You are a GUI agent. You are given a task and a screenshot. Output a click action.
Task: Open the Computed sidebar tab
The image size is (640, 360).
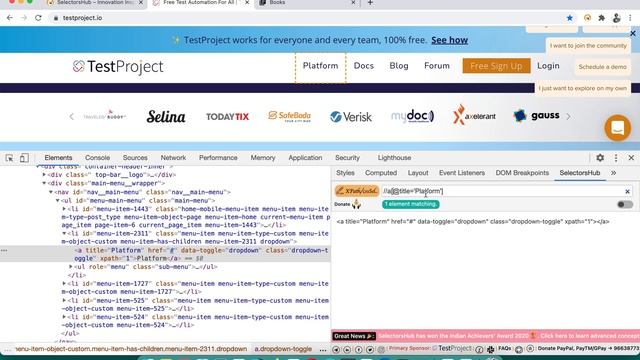coord(381,173)
